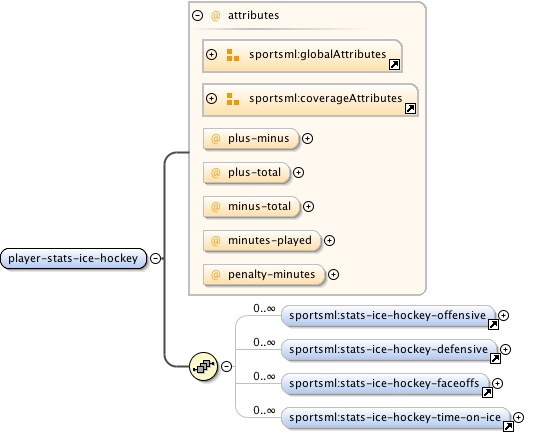Follow the globalAttributes reference arrow icon
This screenshot has height=433, width=542.
[394, 65]
